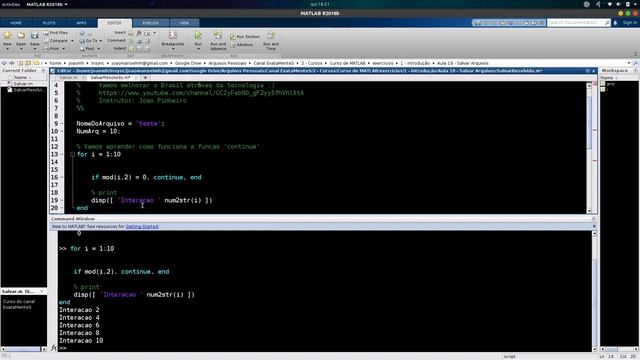640x360 pixels.
Task: Click the Breakpoints icon
Action: (173, 36)
